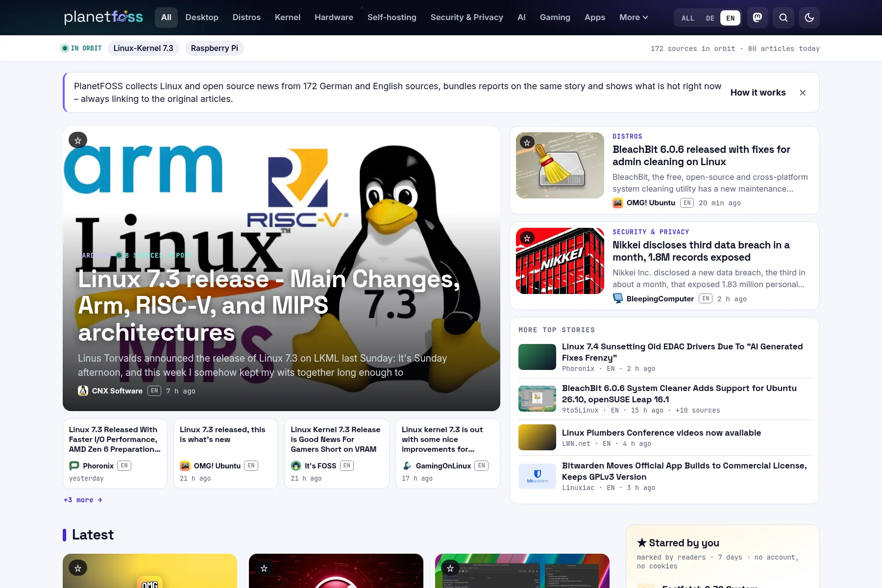The height and width of the screenshot is (588, 882).
Task: Star the BleachBit 6.0.6 released article
Action: [x=527, y=143]
